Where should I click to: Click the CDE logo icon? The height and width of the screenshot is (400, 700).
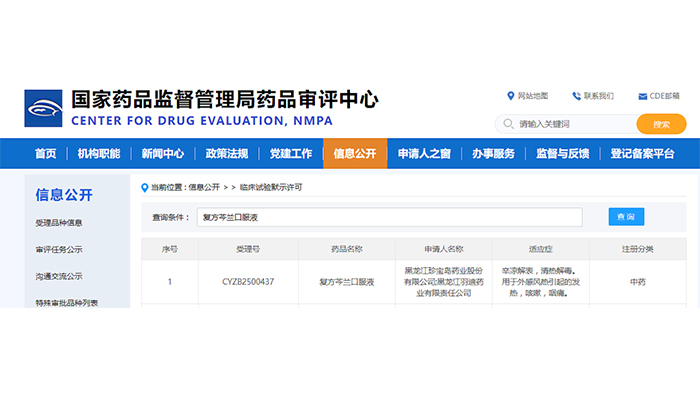(44, 108)
